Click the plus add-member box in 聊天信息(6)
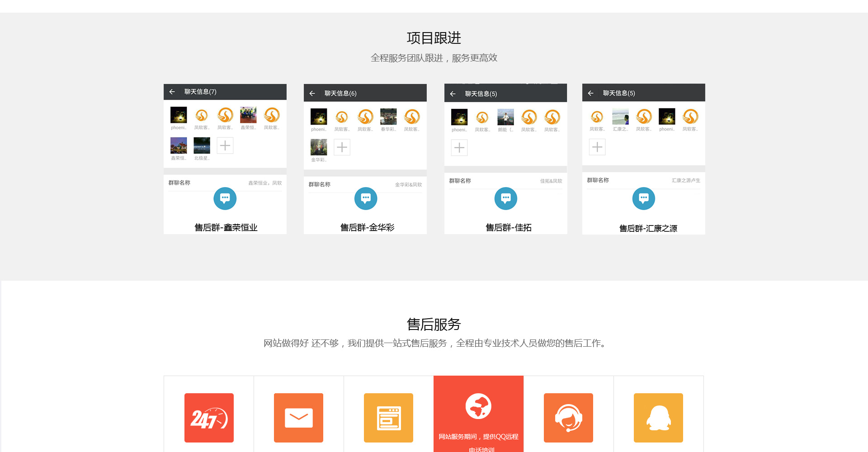The image size is (868, 452). 342,147
